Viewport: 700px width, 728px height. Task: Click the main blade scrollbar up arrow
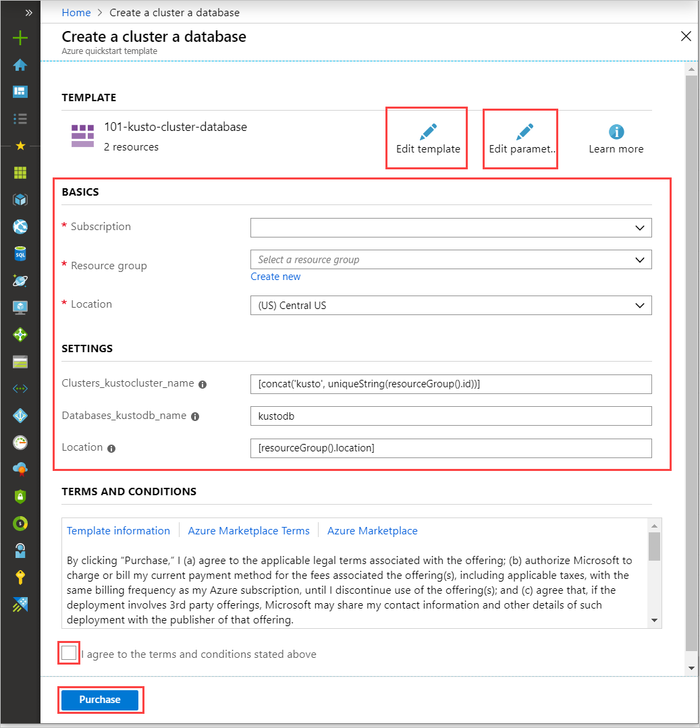691,69
